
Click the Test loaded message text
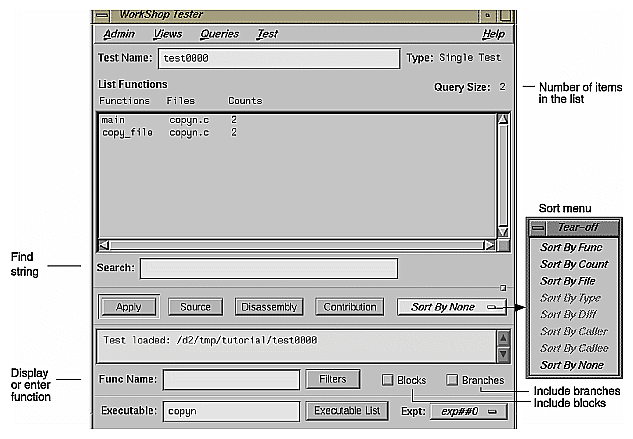point(210,340)
